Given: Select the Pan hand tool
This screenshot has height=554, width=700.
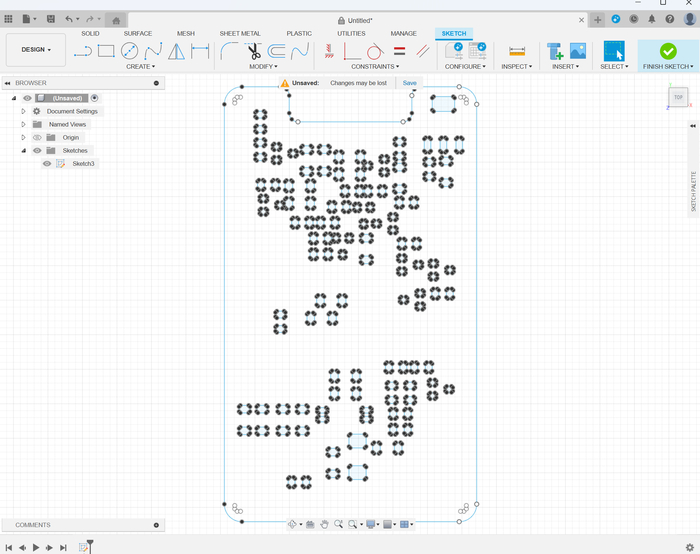Looking at the screenshot, I should coord(324,524).
